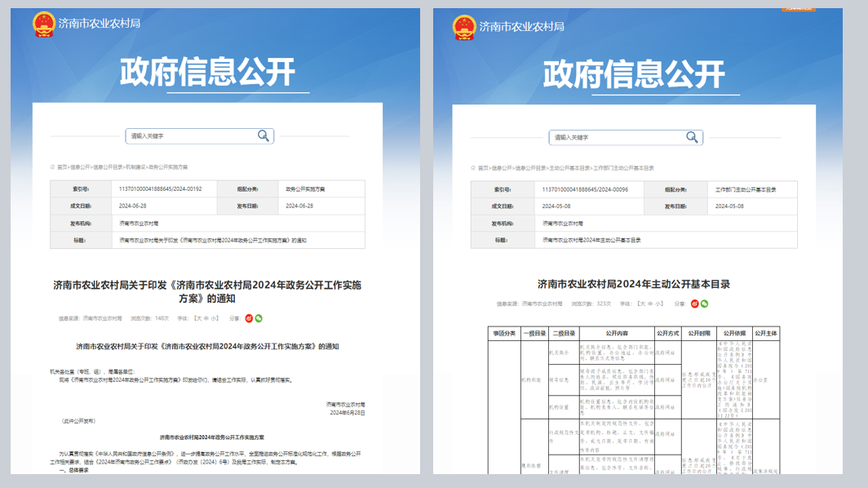Open the 政务公开实施方案 breadcrumb link

coord(168,166)
